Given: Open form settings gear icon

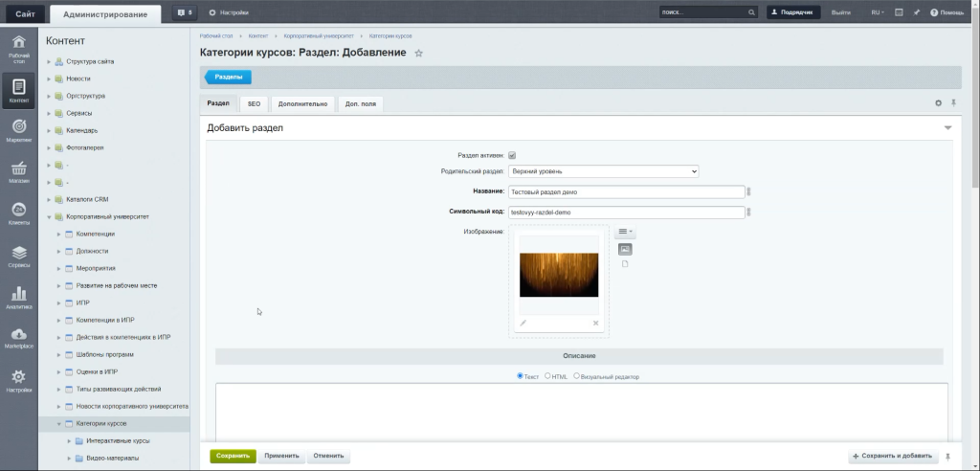Looking at the screenshot, I should click(938, 102).
